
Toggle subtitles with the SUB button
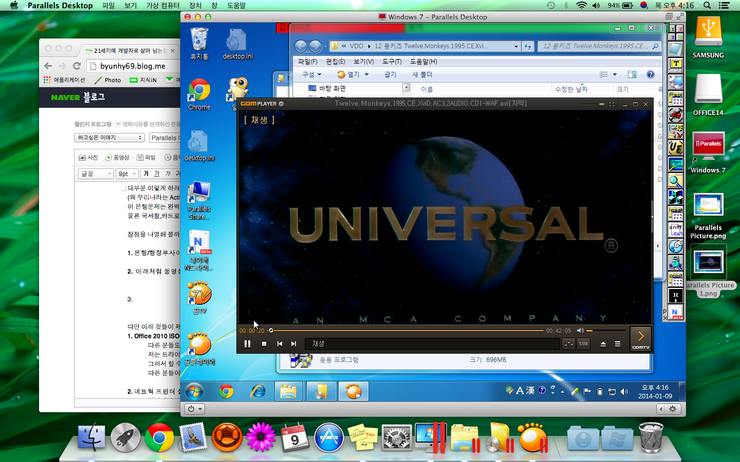point(584,344)
